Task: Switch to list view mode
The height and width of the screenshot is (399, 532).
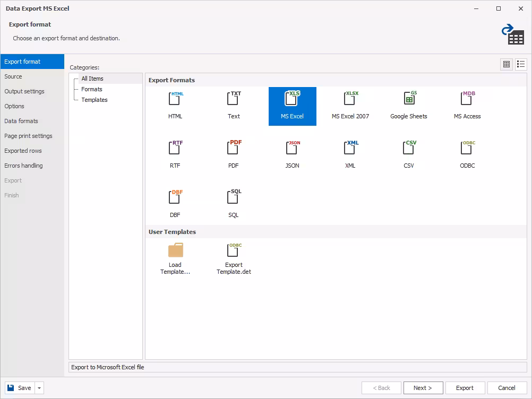Action: pyautogui.click(x=521, y=64)
